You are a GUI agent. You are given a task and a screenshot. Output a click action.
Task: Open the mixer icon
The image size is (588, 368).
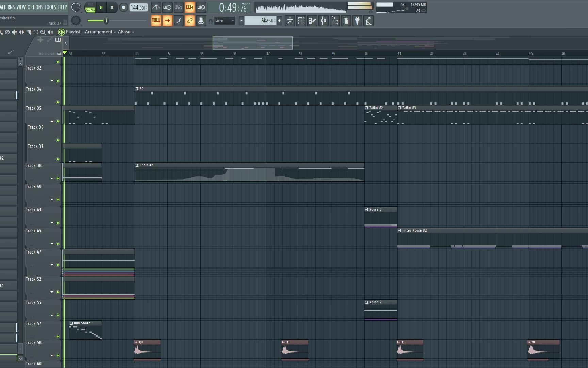pyautogui.click(x=323, y=21)
